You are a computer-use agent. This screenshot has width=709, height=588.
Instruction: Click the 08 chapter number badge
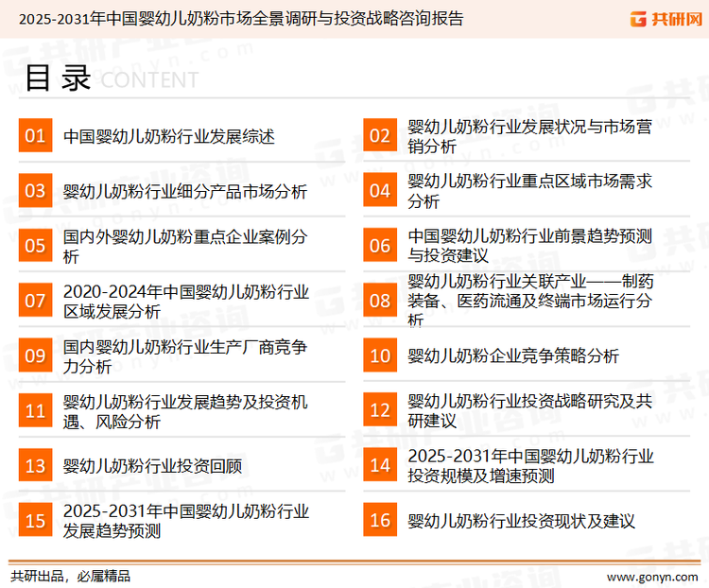pos(379,301)
